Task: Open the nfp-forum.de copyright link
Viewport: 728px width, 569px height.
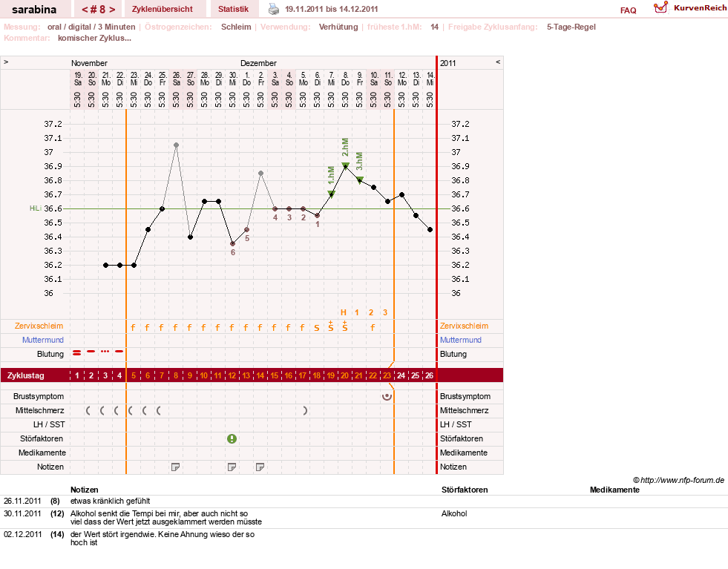Action: [678, 480]
